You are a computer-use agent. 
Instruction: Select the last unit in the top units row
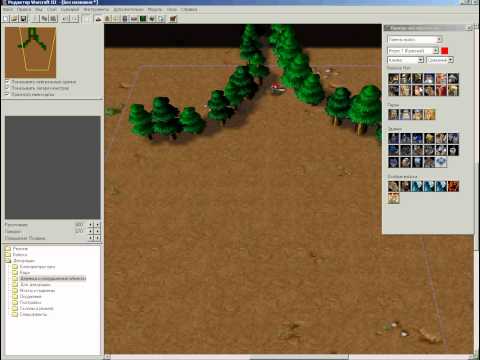click(x=453, y=78)
